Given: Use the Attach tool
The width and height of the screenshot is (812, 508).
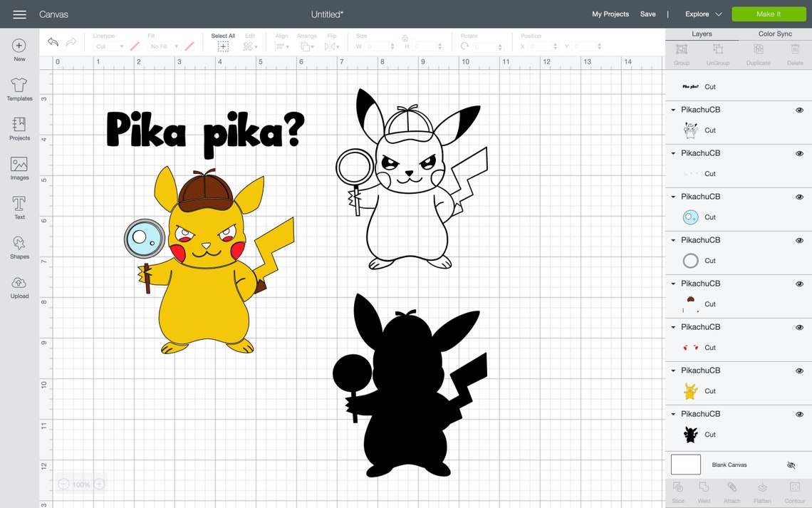Looking at the screenshot, I should point(732,492).
